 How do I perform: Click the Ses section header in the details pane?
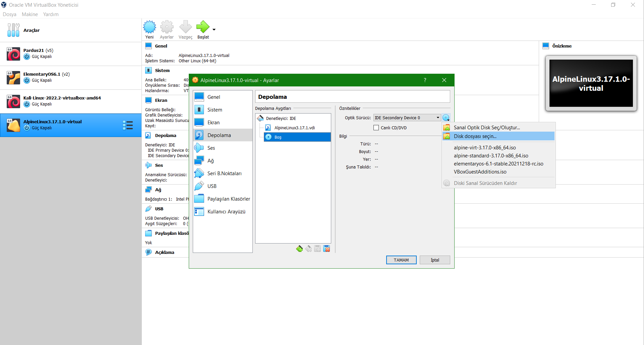[x=159, y=165]
